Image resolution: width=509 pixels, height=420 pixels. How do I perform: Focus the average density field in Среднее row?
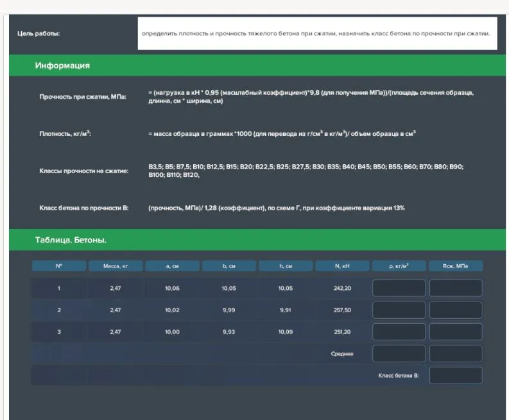coord(399,353)
